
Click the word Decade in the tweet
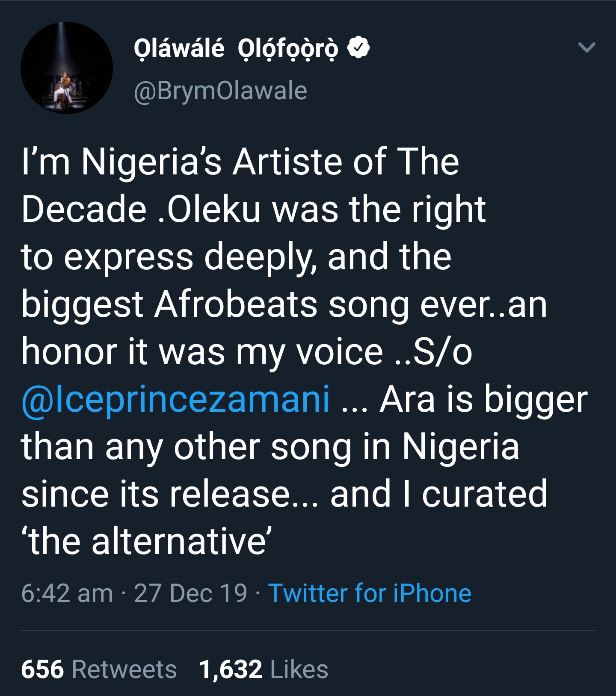pos(84,209)
